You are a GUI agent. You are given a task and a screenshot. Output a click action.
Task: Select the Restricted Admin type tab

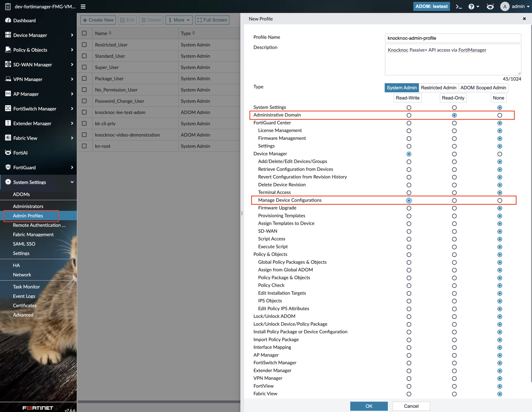point(439,88)
